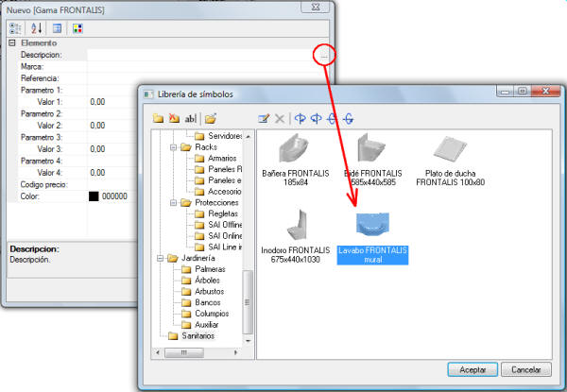Select the Protecciones folder in tree

tap(210, 203)
